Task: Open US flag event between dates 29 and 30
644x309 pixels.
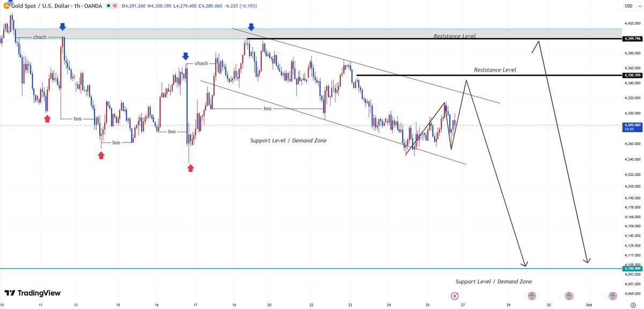Action: pyautogui.click(x=532, y=296)
